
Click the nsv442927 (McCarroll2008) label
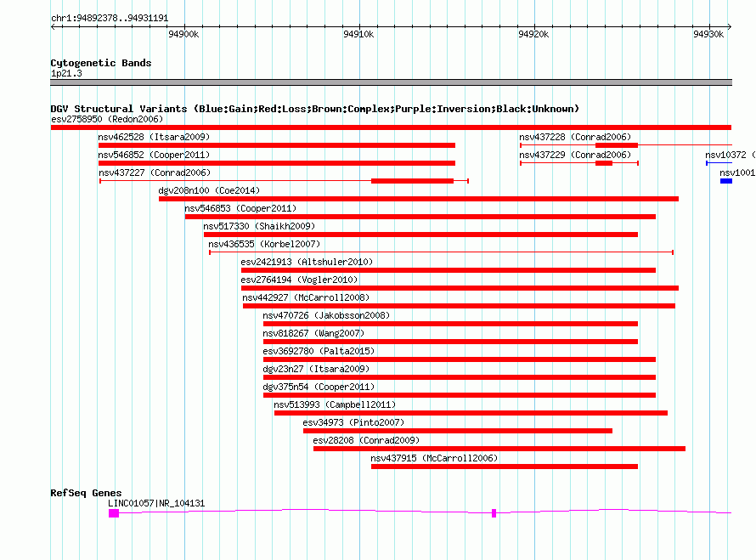(306, 297)
